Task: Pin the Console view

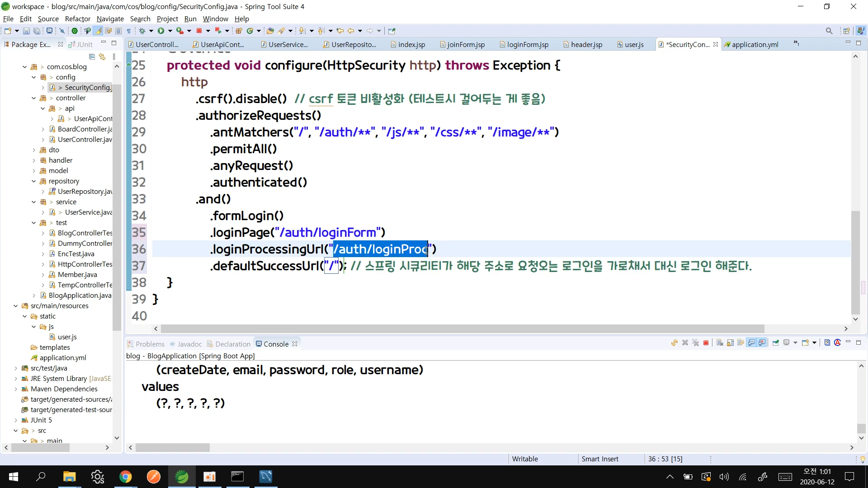Action: 776,343
